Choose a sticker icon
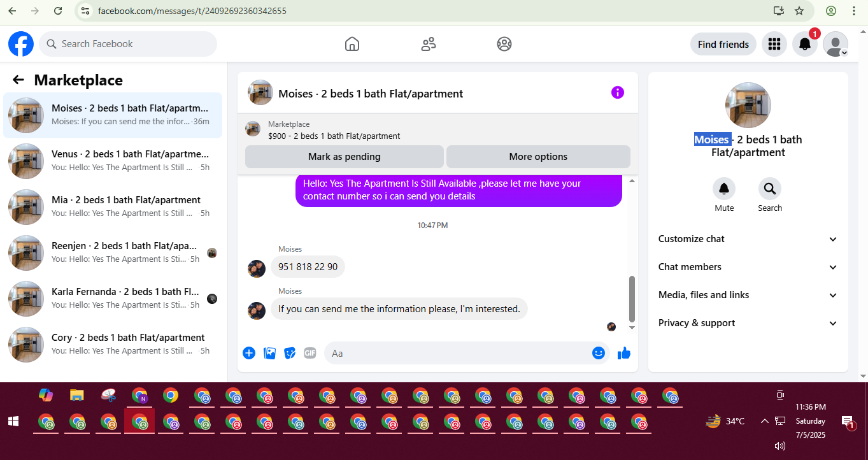This screenshot has width=868, height=460. coord(290,353)
